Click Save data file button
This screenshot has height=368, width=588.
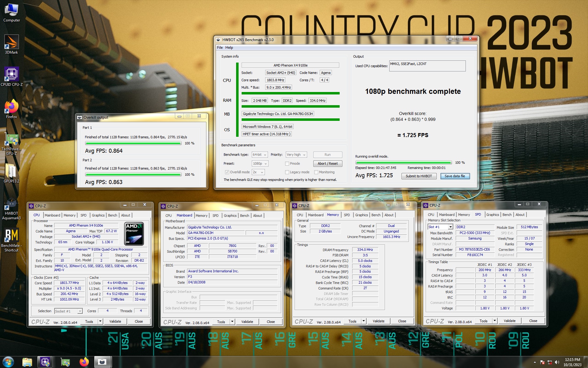click(x=455, y=176)
